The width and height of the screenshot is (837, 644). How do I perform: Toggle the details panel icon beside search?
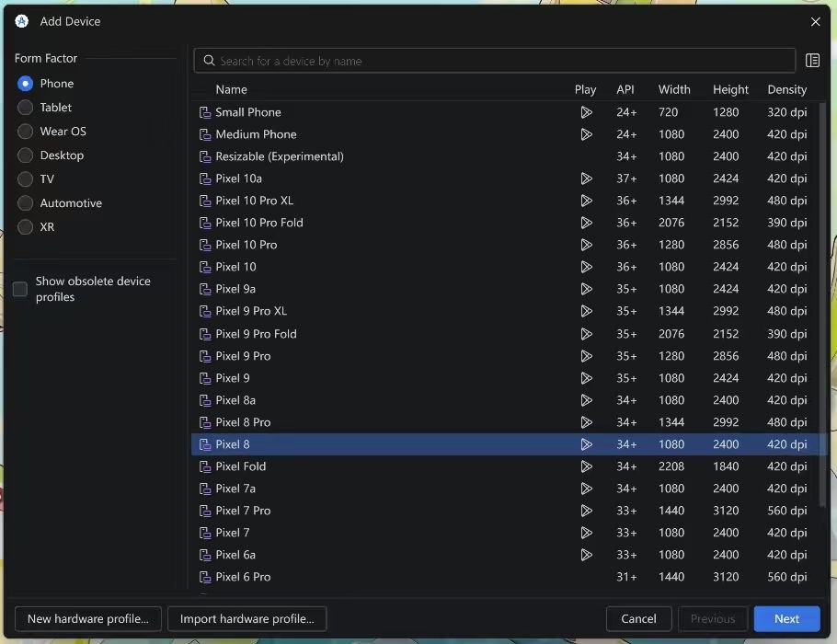[812, 61]
